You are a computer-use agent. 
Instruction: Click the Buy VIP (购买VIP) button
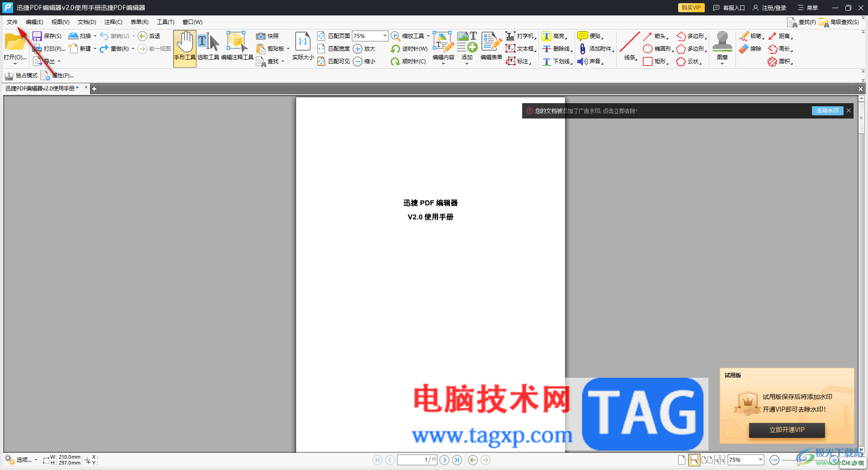tap(691, 8)
